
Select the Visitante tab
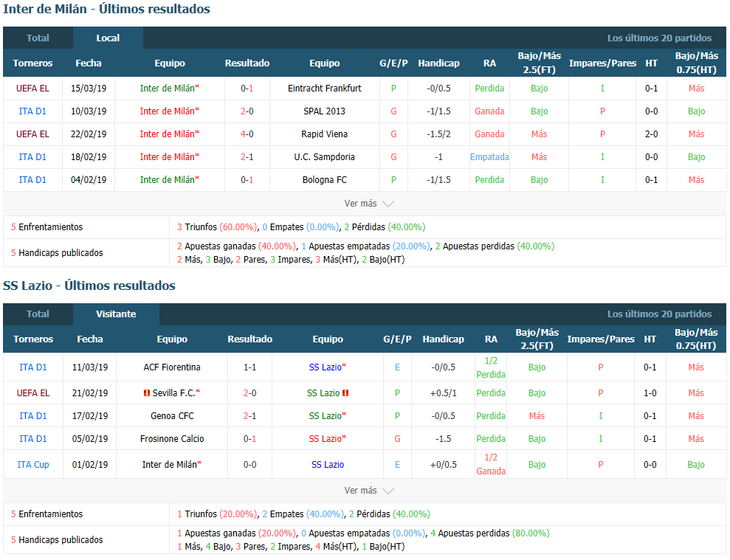[116, 314]
